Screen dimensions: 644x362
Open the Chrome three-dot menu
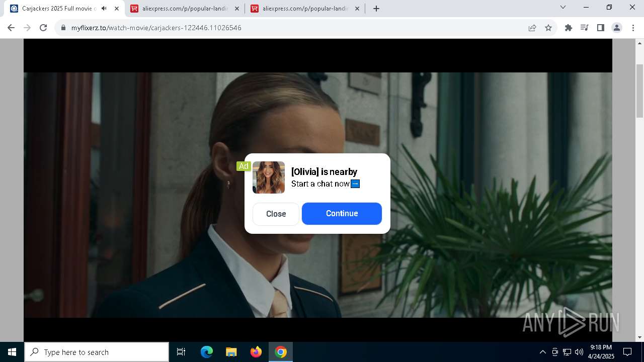pos(632,28)
